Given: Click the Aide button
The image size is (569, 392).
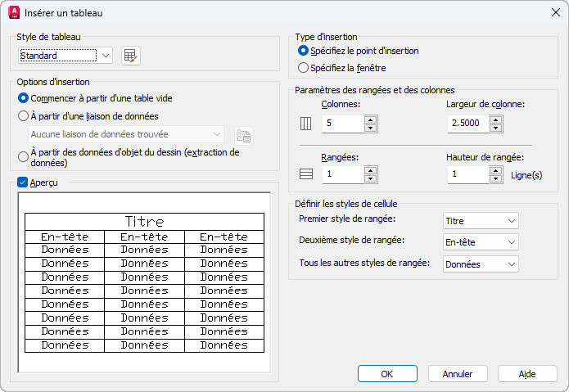Looking at the screenshot, I should pyautogui.click(x=527, y=373).
